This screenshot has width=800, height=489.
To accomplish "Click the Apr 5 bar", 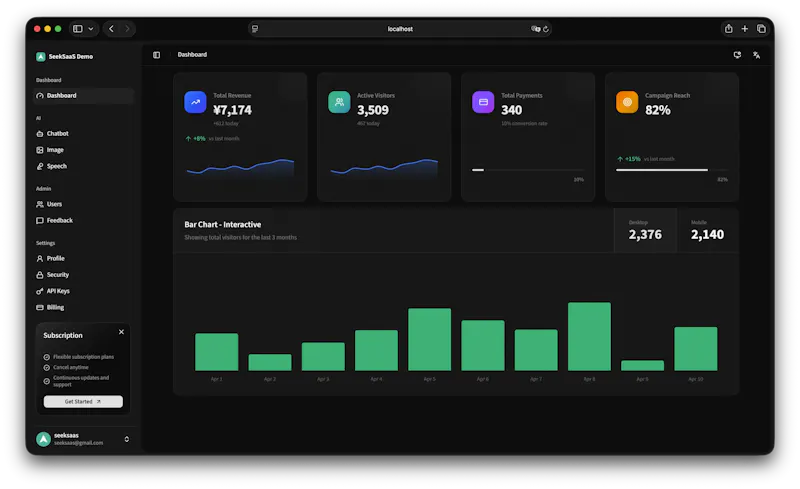I will pos(430,339).
